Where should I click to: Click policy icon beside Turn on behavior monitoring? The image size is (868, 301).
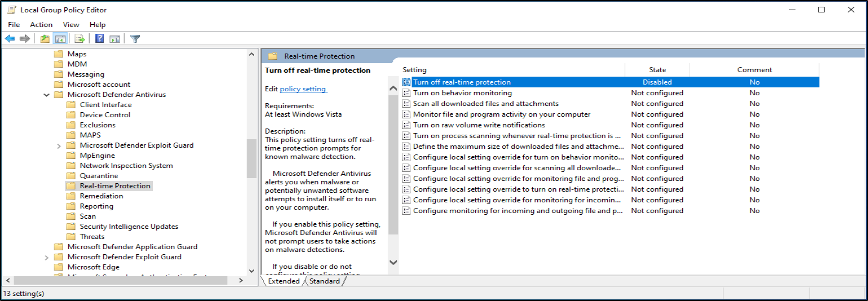click(406, 93)
